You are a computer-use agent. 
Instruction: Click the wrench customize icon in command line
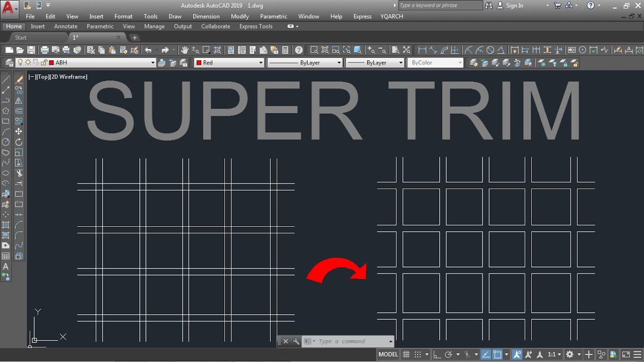296,341
